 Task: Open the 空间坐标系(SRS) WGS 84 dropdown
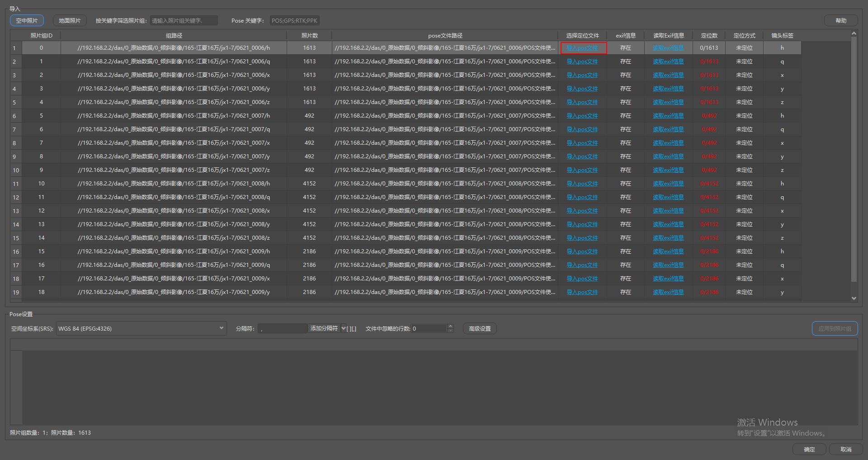click(x=141, y=328)
